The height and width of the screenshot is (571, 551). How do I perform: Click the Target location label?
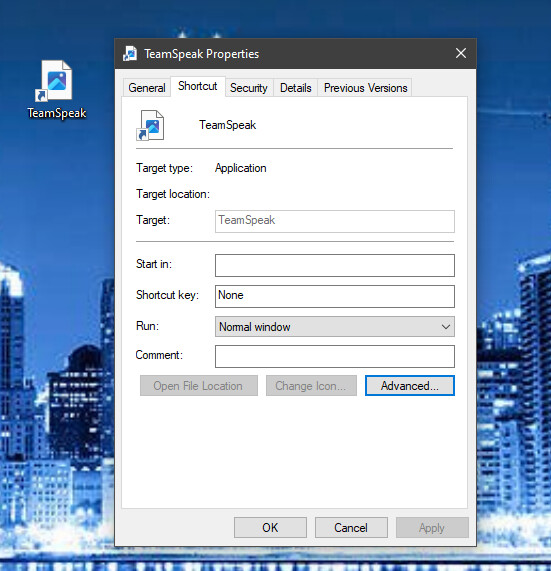click(x=173, y=194)
